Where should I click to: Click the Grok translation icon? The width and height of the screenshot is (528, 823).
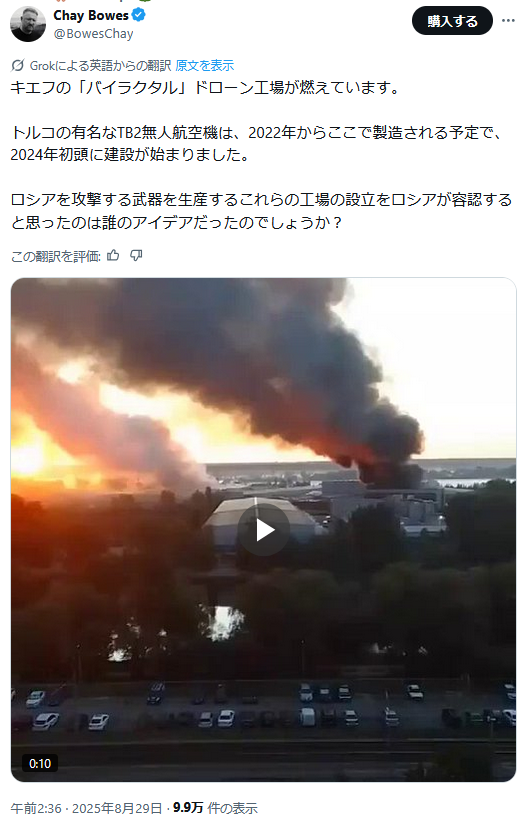[x=17, y=66]
